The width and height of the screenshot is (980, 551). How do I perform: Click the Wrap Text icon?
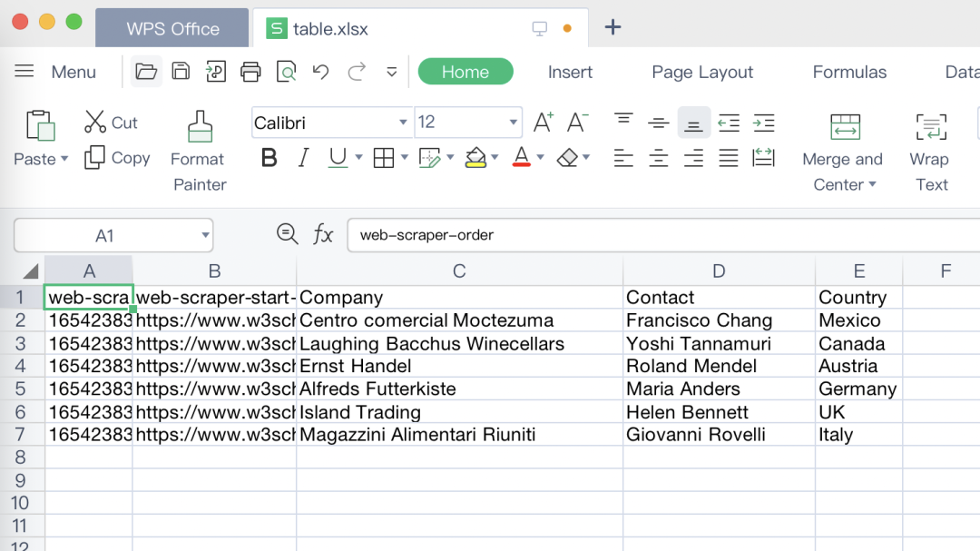(931, 127)
